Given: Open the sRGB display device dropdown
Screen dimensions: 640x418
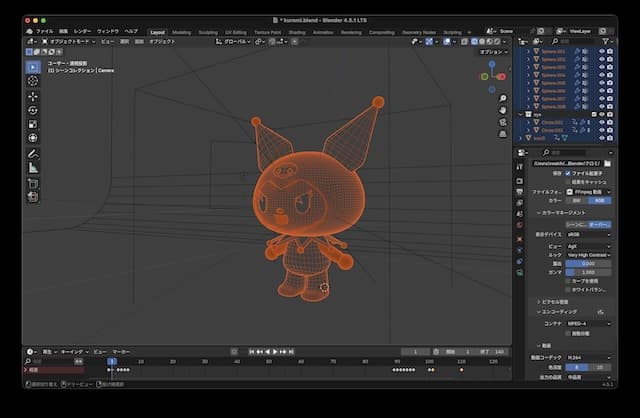Looking at the screenshot, I should click(588, 235).
